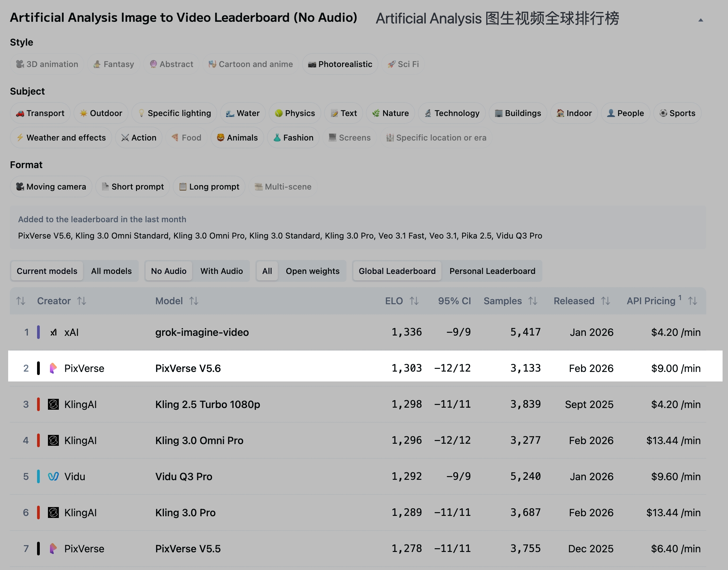Click the sort arrows in the rank column header
Viewport: 728px width, 570px height.
tap(20, 301)
